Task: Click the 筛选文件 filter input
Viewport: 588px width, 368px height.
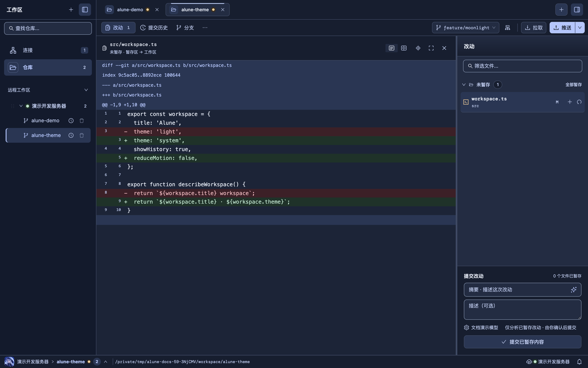Action: tap(522, 66)
